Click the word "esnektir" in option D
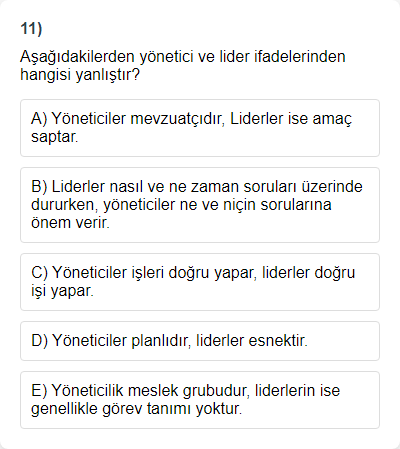Screen dimensions: 400x449 [x=277, y=341]
